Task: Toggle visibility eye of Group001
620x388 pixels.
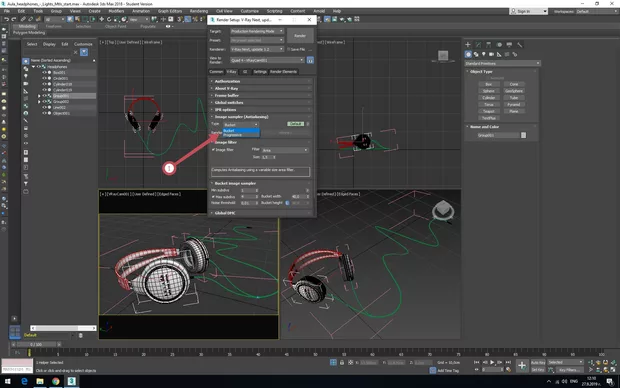Action: (x=44, y=96)
